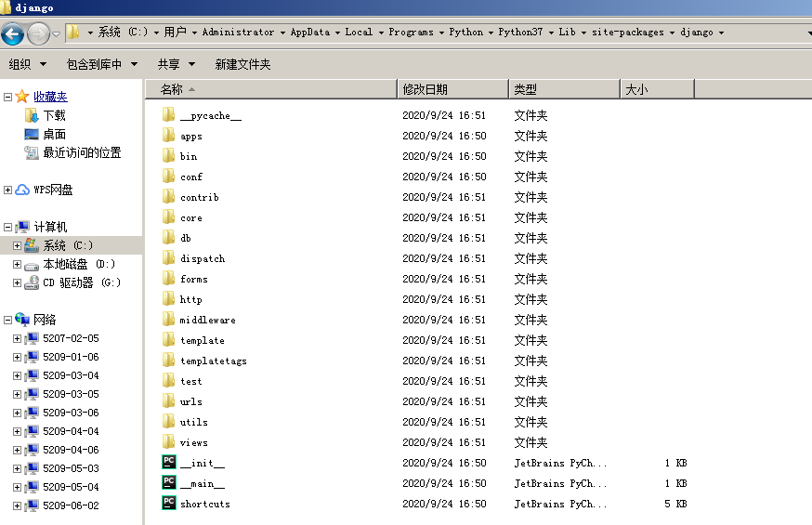
Task: Click the contrib folder icon
Action: click(168, 197)
